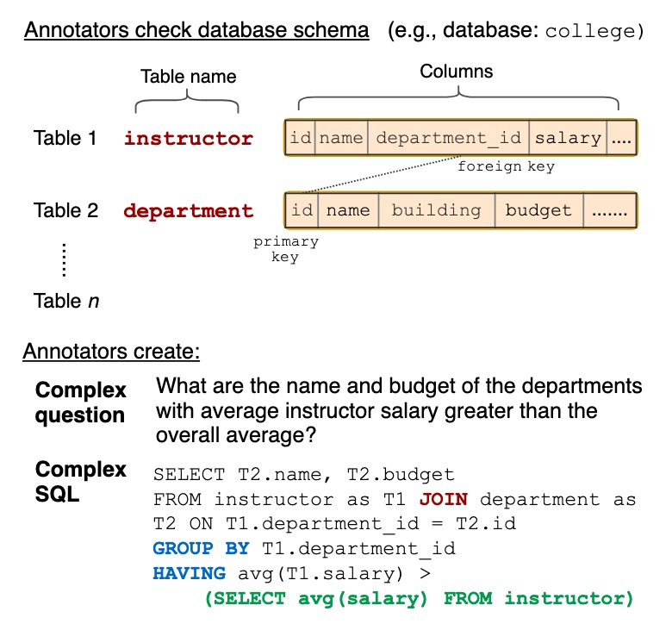Click "SELECT T2.name, T2.budget" SQL line
672x624 pixels.
pos(304,474)
